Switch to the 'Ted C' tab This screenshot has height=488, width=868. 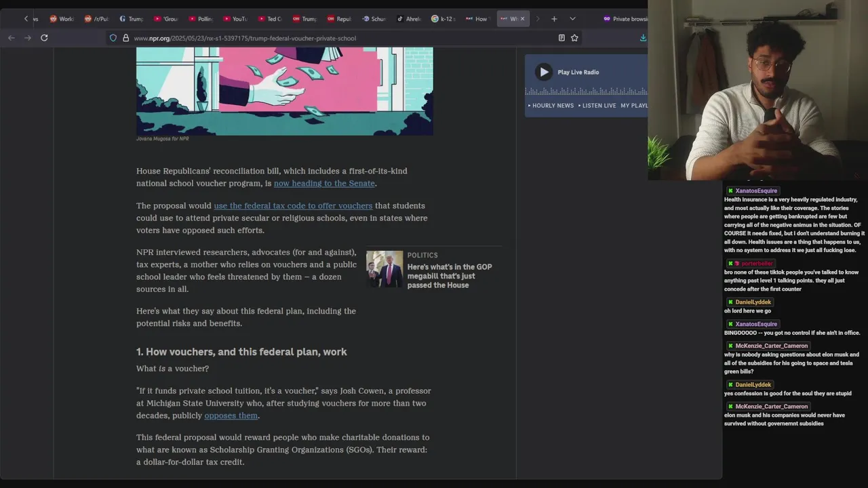(270, 19)
